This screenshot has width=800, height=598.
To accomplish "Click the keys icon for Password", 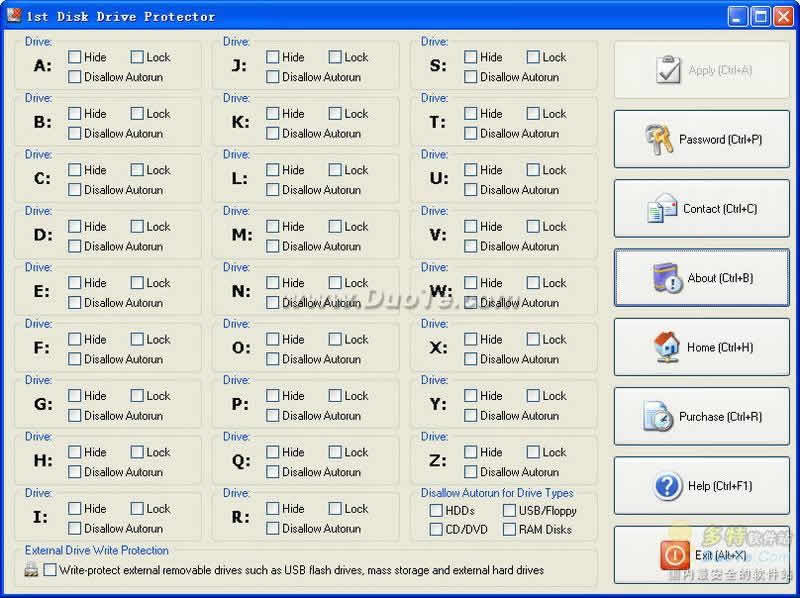I will coord(659,139).
